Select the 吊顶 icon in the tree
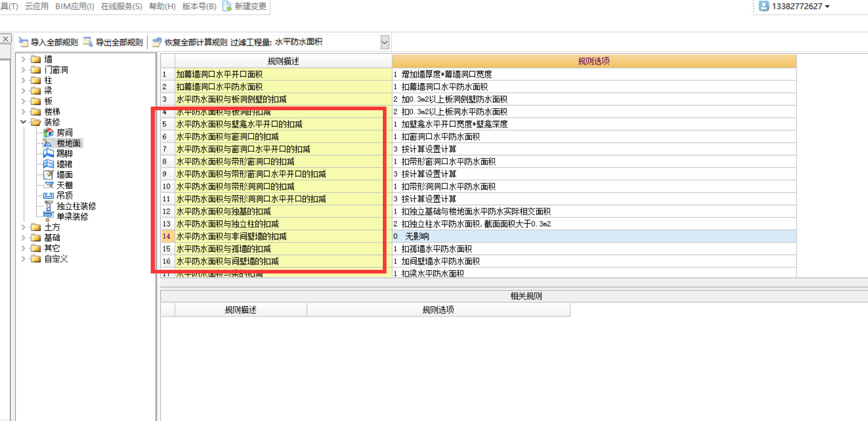The image size is (868, 421). (x=48, y=195)
